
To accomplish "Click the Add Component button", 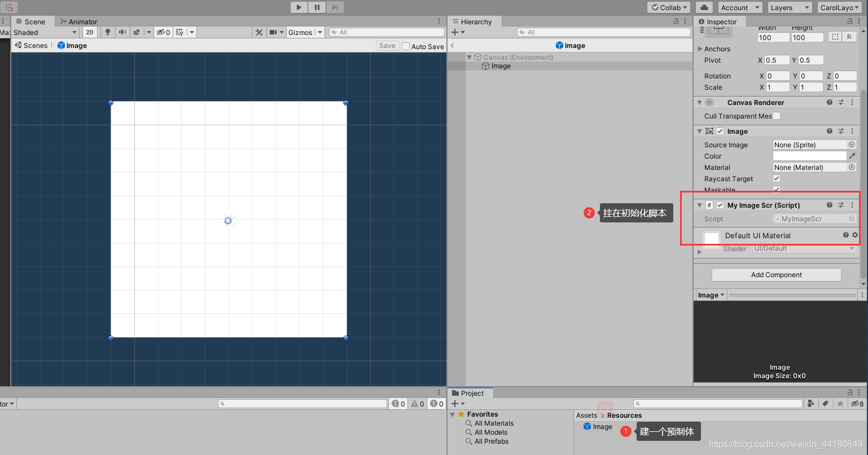I will [777, 275].
